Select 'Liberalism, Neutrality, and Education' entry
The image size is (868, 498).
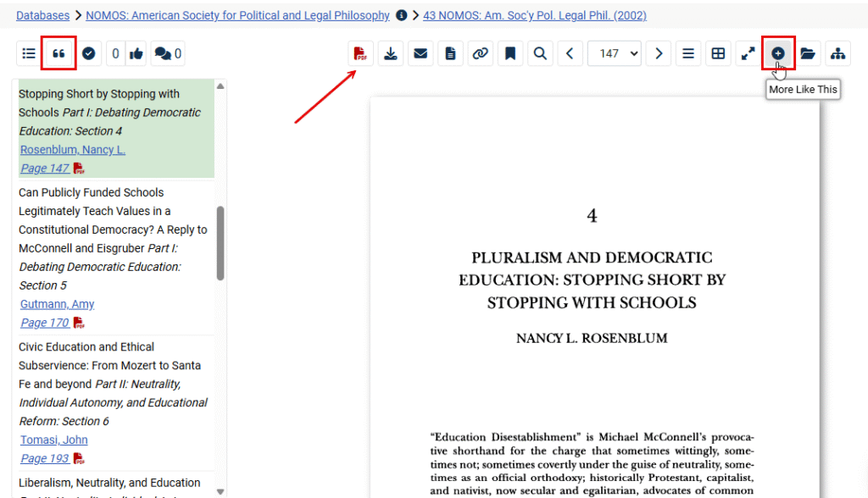109,483
